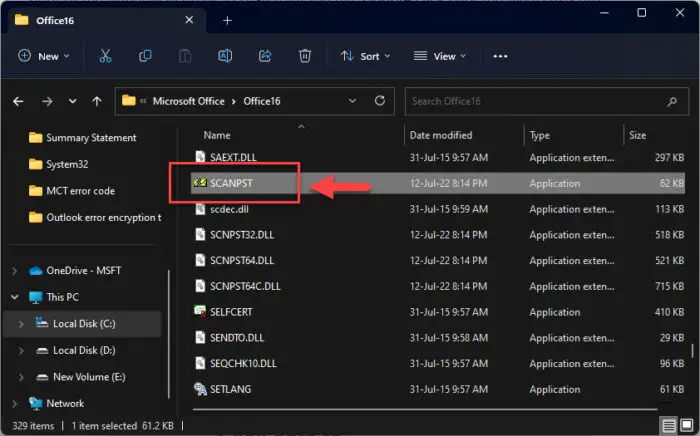The height and width of the screenshot is (436, 700).
Task: Switch to large thumbnails view icon
Action: click(687, 425)
